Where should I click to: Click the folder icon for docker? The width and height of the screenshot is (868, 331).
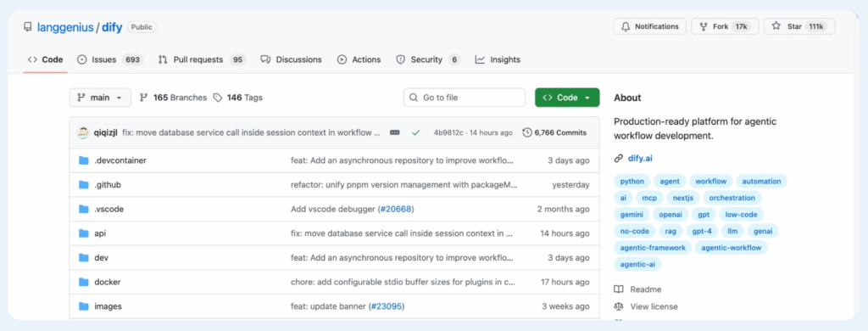[84, 282]
